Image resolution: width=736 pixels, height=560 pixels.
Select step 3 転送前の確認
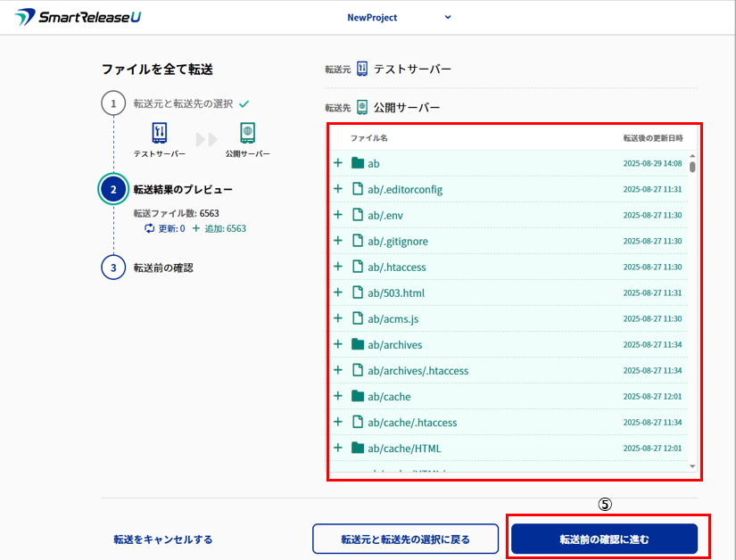pyautogui.click(x=163, y=267)
